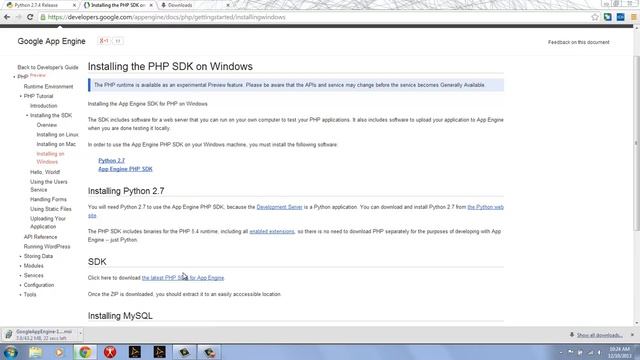The image size is (640, 360).
Task: Follow the Python 2.7 link
Action: 111,161
